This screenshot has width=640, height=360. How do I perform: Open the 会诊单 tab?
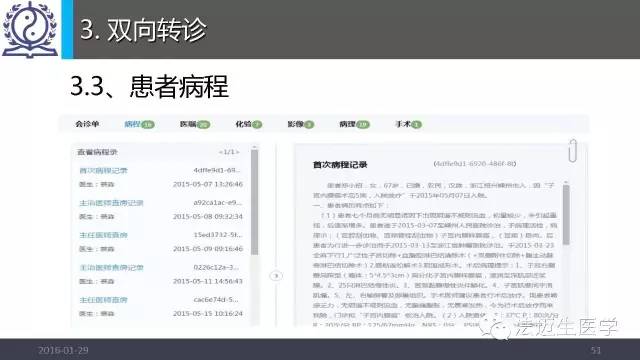pos(87,124)
